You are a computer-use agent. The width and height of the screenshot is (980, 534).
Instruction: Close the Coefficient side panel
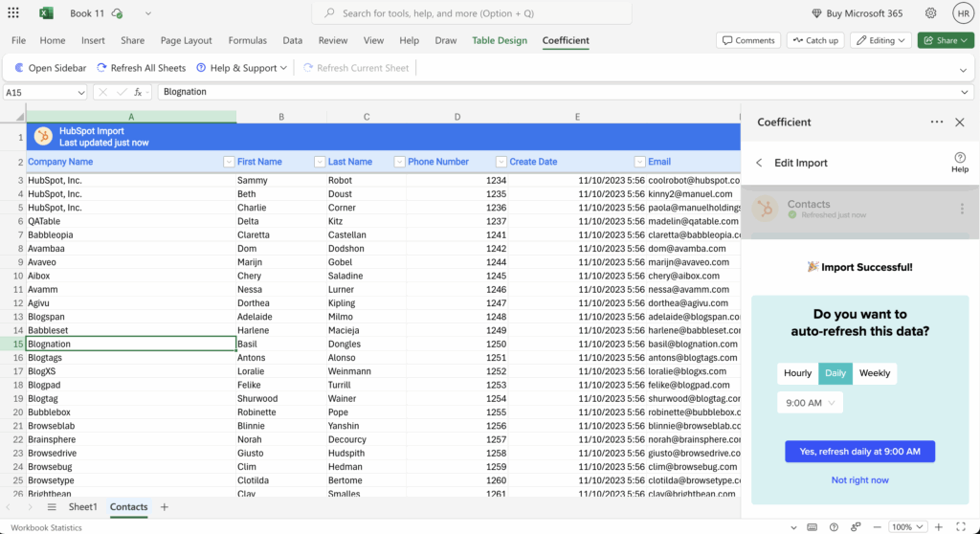click(x=960, y=122)
